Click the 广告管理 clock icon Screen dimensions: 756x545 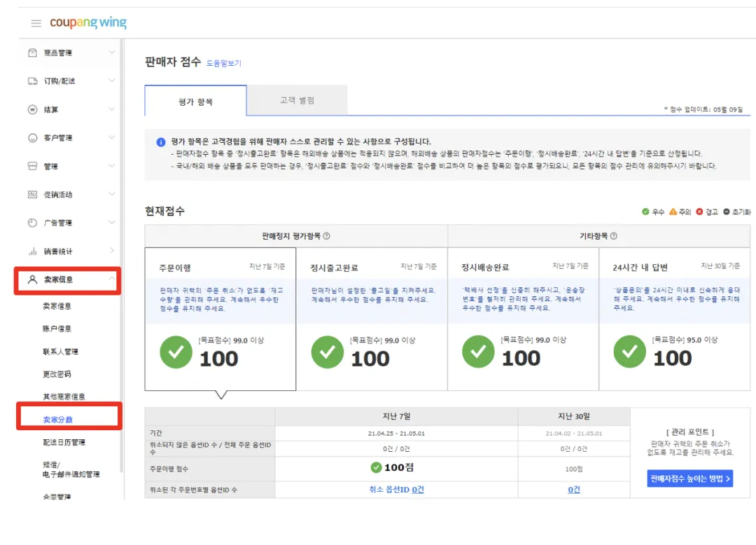[x=32, y=223]
